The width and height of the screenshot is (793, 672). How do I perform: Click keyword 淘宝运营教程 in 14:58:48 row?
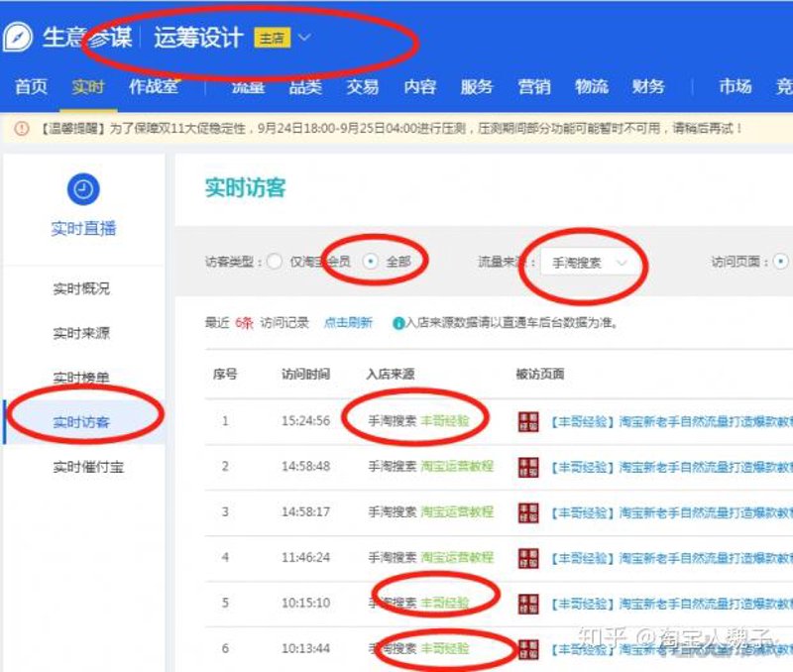(x=457, y=466)
